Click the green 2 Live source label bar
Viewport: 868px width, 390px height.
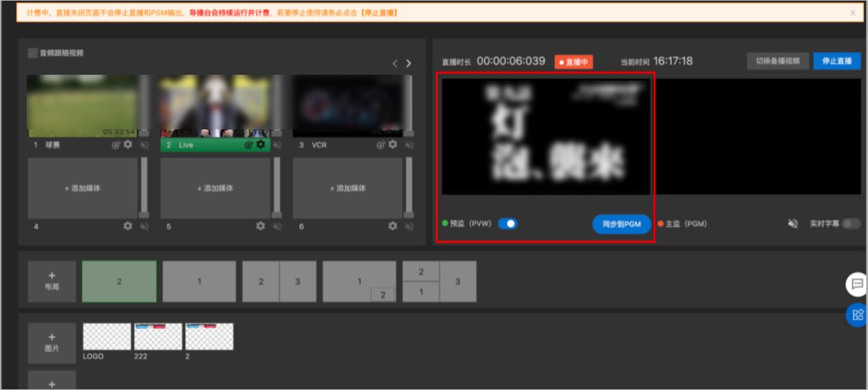215,145
